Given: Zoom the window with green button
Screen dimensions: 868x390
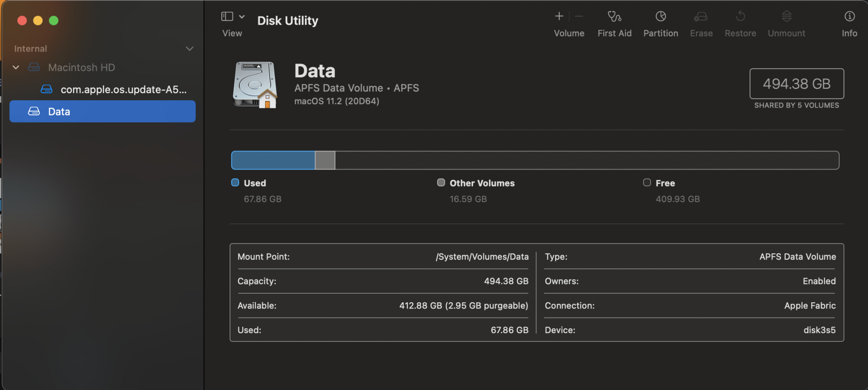Looking at the screenshot, I should (54, 20).
